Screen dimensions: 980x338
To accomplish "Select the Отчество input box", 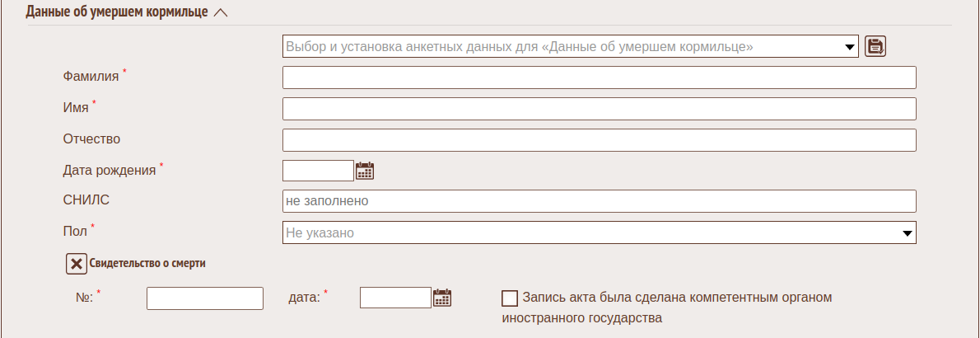I will [x=599, y=140].
